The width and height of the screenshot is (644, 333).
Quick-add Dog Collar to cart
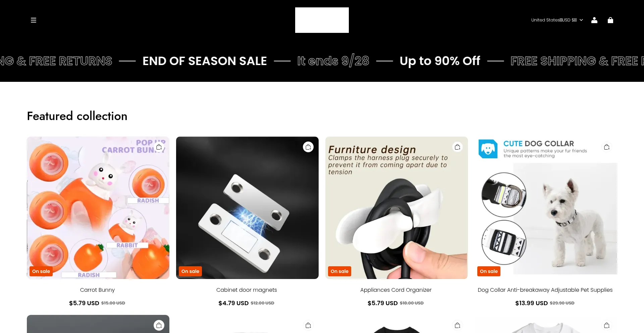point(607,147)
